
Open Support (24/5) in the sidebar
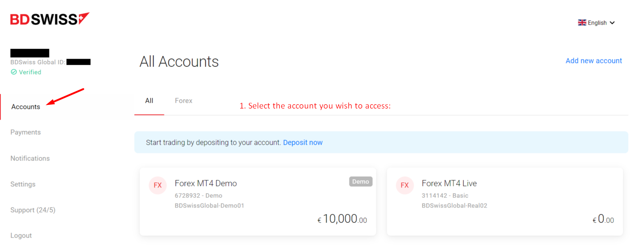pyautogui.click(x=33, y=210)
